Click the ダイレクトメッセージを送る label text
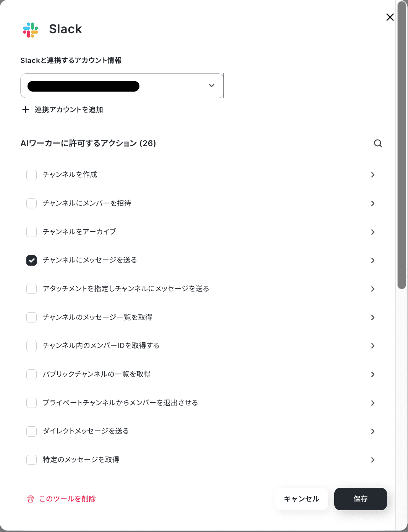Image resolution: width=408 pixels, height=532 pixels. click(86, 431)
